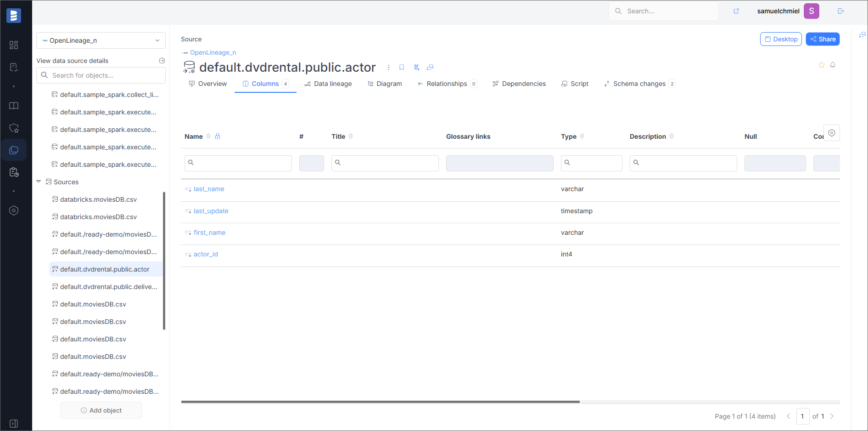
Task: Switch to the Relationships tab
Action: (x=447, y=84)
